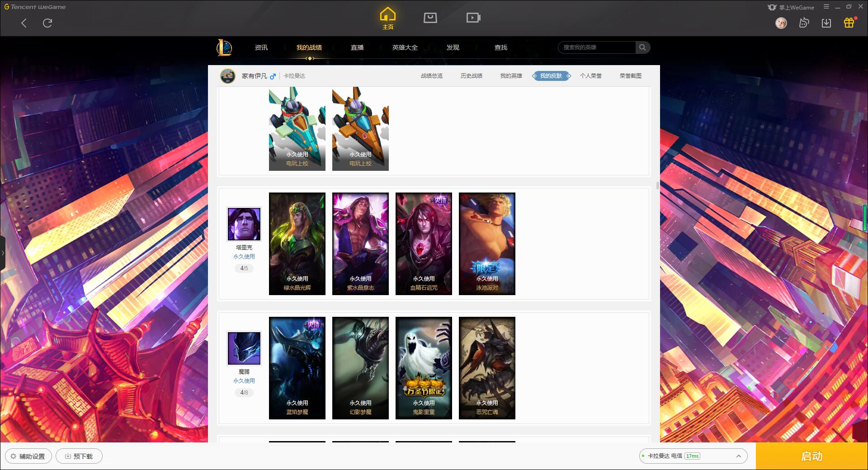Open the user avatar in header

(x=781, y=23)
